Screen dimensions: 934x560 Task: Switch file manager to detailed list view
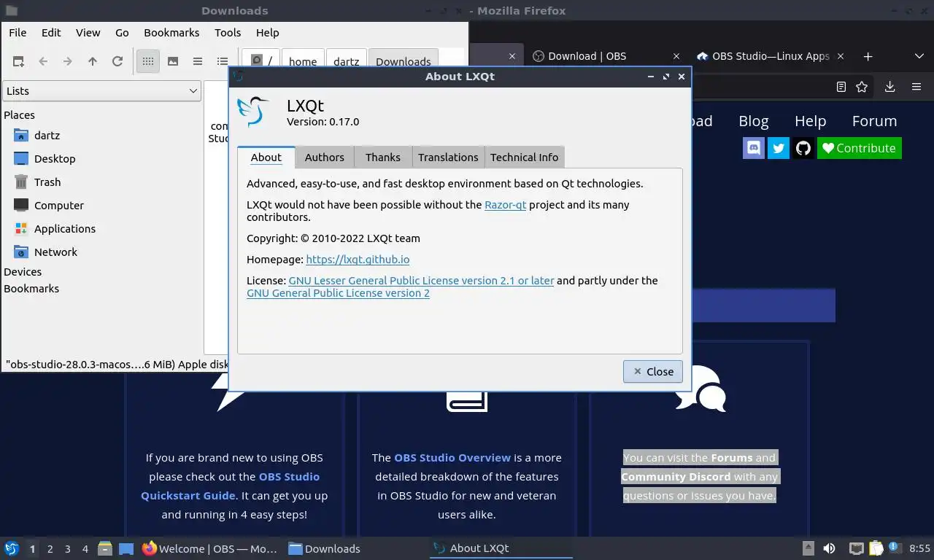tap(223, 61)
